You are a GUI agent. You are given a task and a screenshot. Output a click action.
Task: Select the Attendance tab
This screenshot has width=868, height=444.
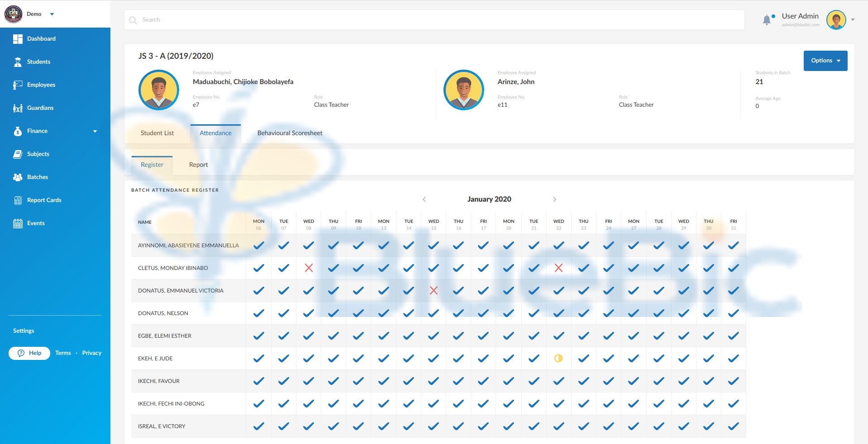215,133
